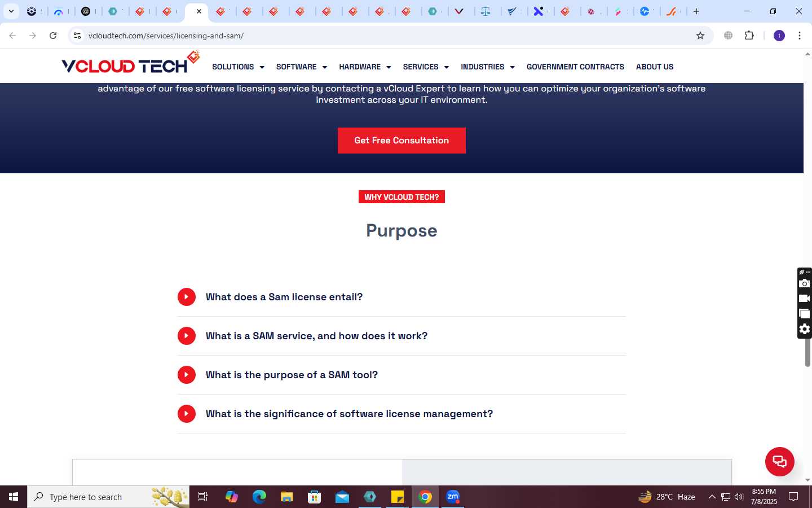Open the INDUSTRIES menu

click(x=488, y=67)
